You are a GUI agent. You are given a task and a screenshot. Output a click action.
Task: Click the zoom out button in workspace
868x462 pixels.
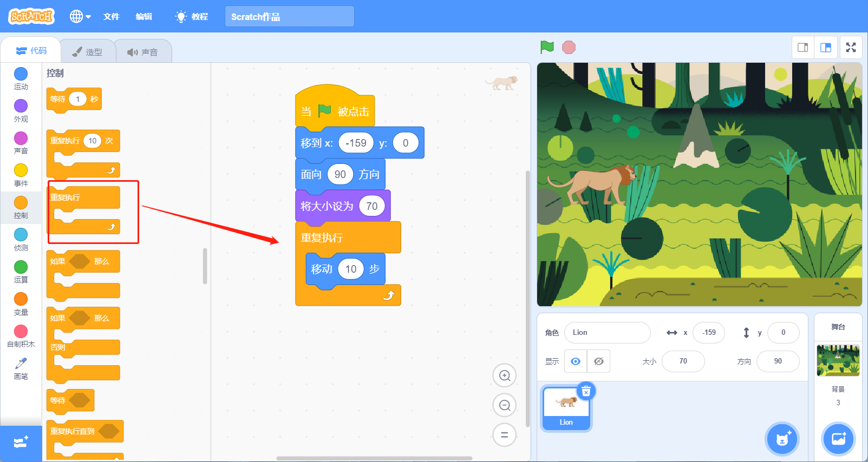point(505,405)
